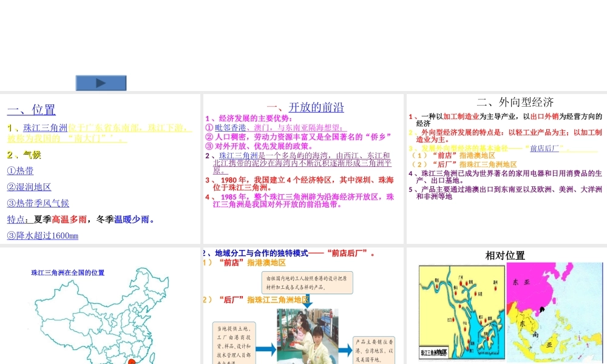Screen dimensions: 607x364
Task: Click the '2、气候' heading text
Action: pyautogui.click(x=24, y=155)
